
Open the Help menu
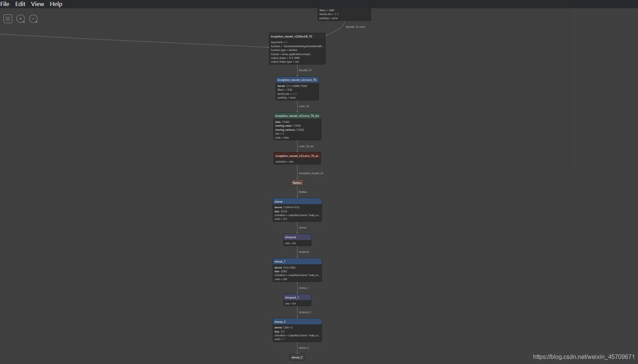[x=56, y=4]
